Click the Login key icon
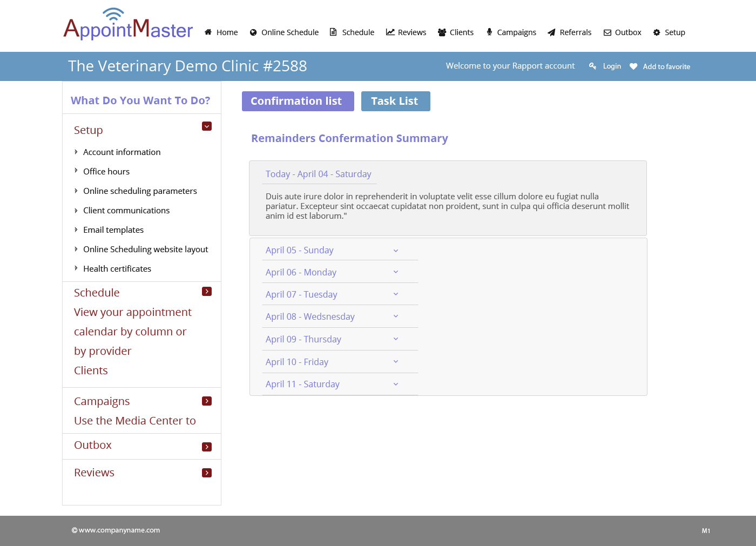The image size is (756, 546). click(592, 66)
